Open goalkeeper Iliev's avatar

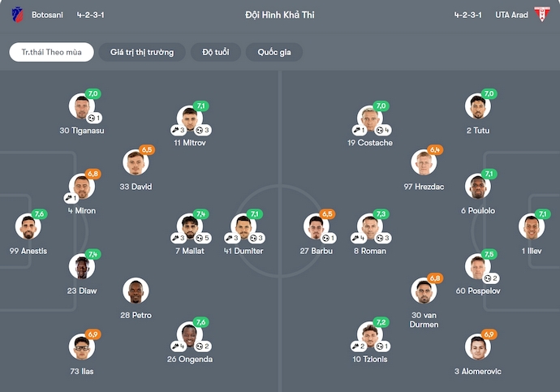pos(531,226)
